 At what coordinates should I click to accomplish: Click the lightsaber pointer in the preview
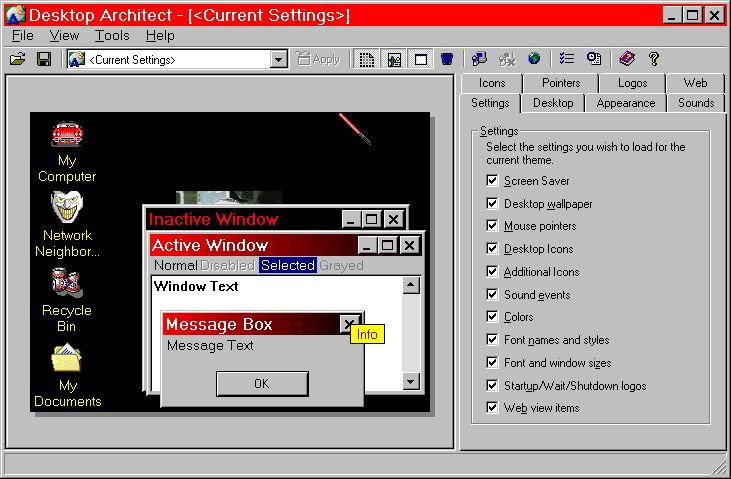355,129
